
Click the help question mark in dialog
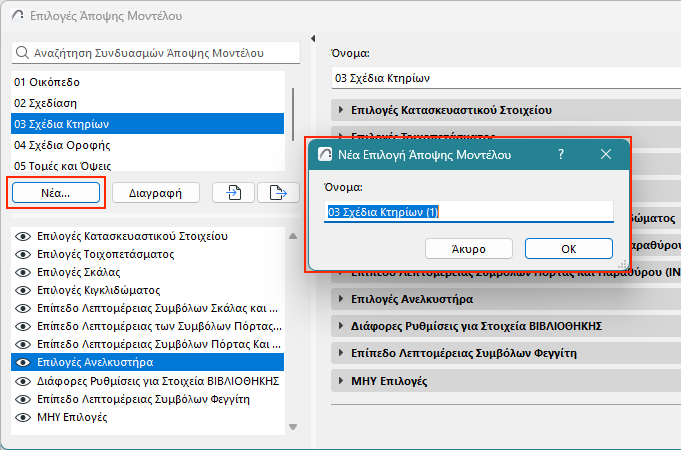tap(561, 154)
